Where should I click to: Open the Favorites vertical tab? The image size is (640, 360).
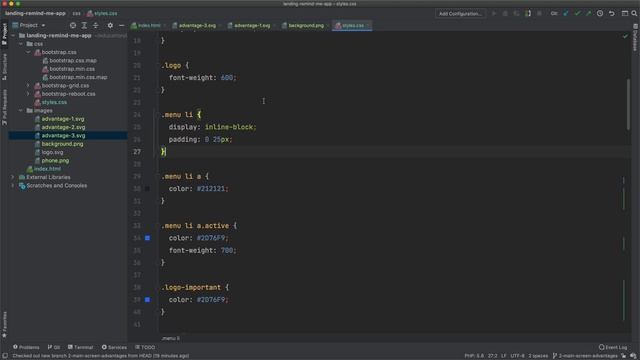click(4, 325)
